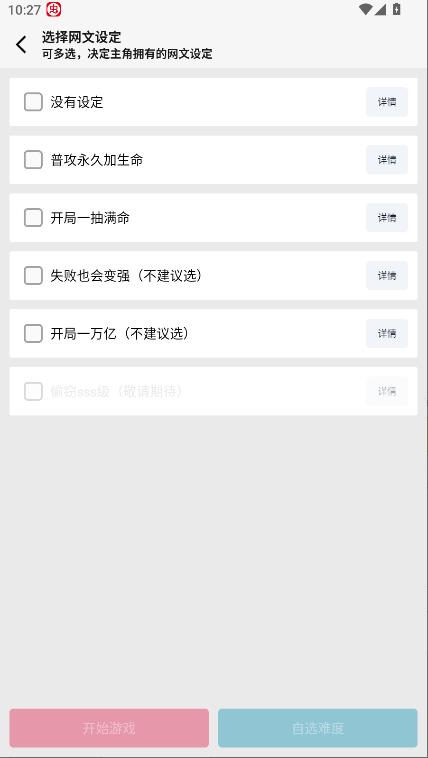Viewport: 428px width, 758px height.
Task: Tap the battery status icon
Action: coord(397,9)
